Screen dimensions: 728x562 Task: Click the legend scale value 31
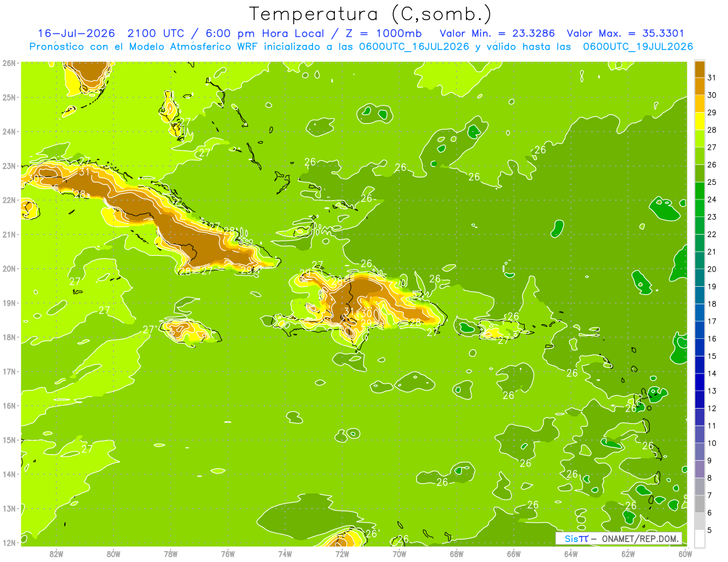tap(712, 78)
